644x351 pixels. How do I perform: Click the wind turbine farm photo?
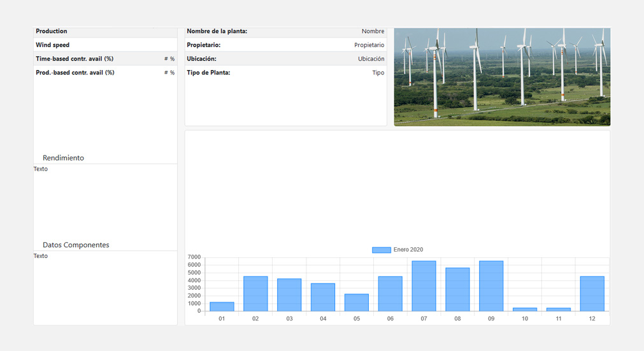[x=502, y=76]
